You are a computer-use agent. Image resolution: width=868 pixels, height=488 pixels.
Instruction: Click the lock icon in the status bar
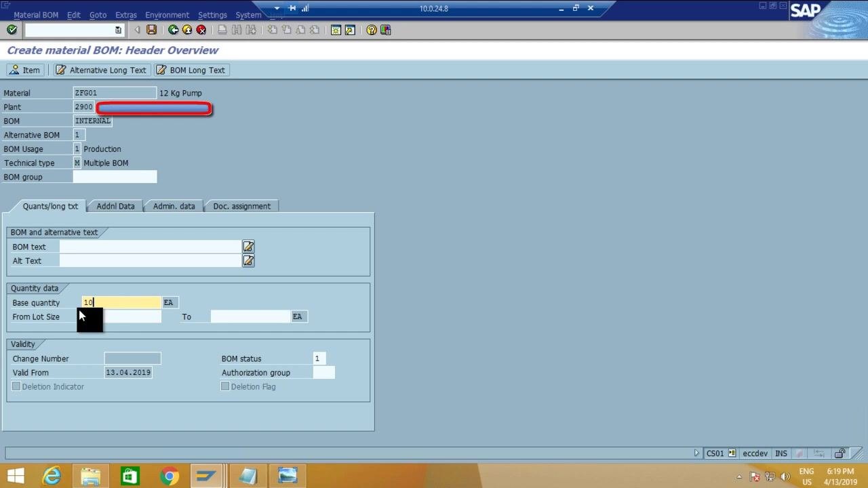click(x=840, y=453)
